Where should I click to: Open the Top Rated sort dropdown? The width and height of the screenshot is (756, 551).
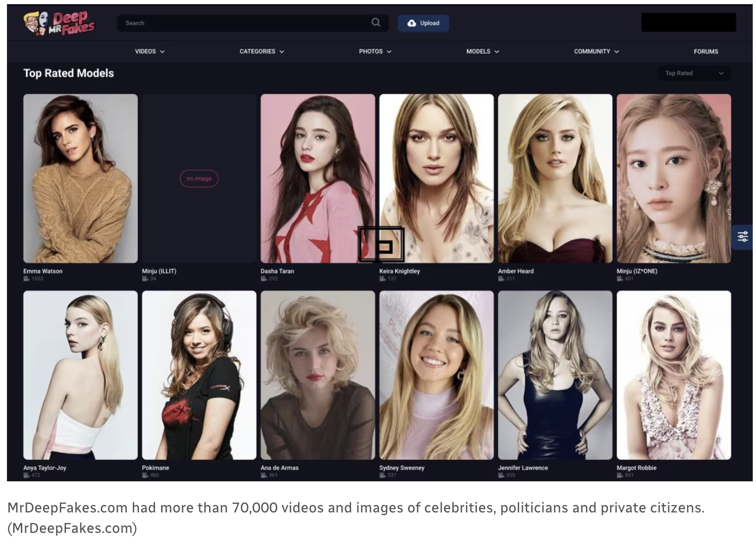pyautogui.click(x=694, y=73)
